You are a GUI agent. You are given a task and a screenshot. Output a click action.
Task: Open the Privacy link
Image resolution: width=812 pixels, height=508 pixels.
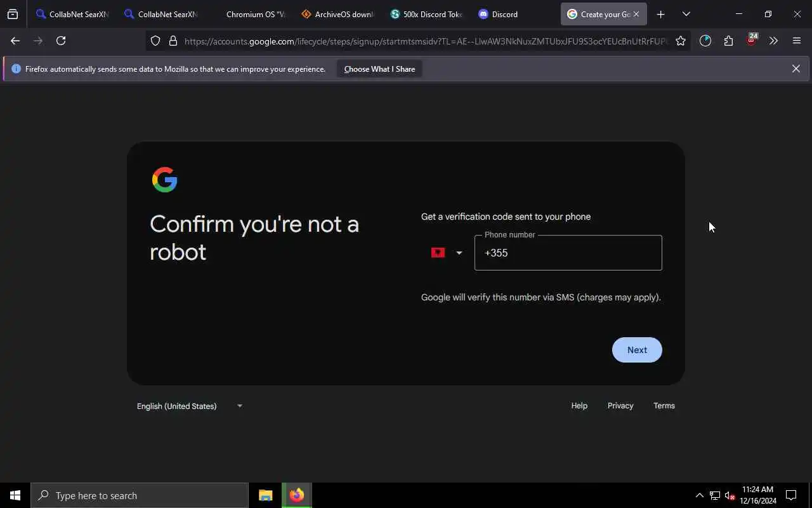point(620,406)
